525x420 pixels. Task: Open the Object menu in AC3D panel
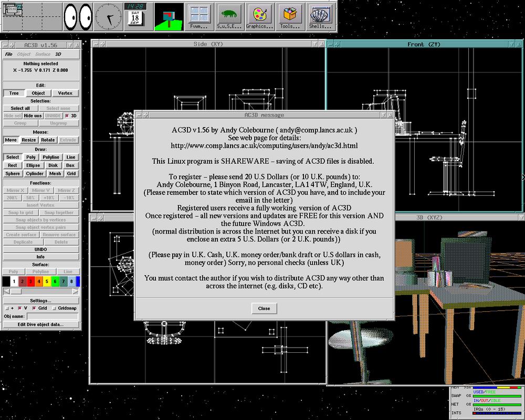click(x=24, y=54)
